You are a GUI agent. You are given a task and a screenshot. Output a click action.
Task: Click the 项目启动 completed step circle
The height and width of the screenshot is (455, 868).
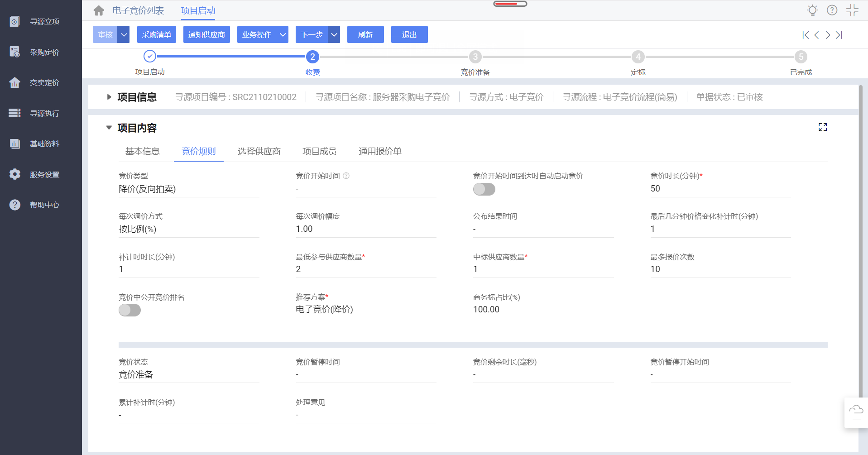pyautogui.click(x=150, y=56)
